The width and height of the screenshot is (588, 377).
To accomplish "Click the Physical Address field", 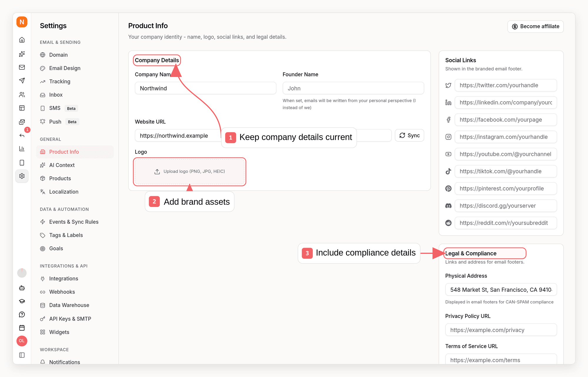I will click(x=501, y=290).
